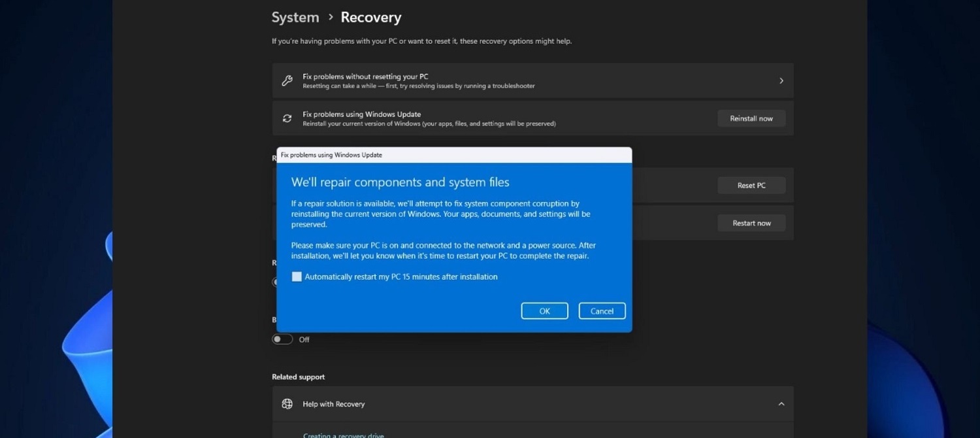980x438 pixels.
Task: Confirm the repair dialog with OK
Action: [544, 311]
